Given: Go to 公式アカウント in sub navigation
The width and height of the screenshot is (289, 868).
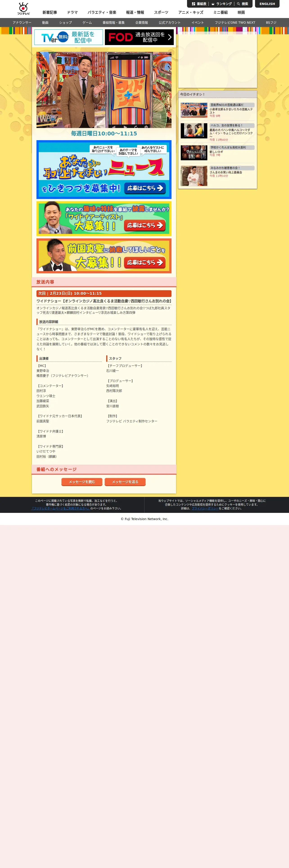Looking at the screenshot, I should 169,23.
